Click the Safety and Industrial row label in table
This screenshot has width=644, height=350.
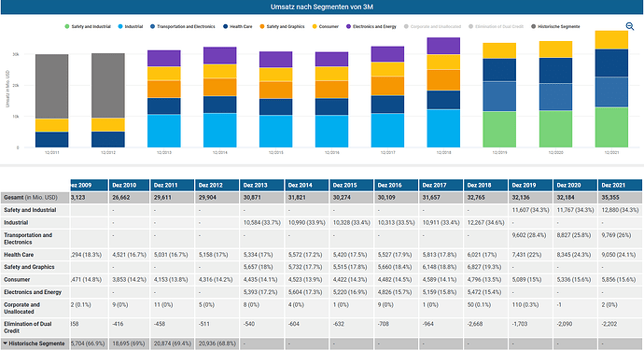point(30,210)
